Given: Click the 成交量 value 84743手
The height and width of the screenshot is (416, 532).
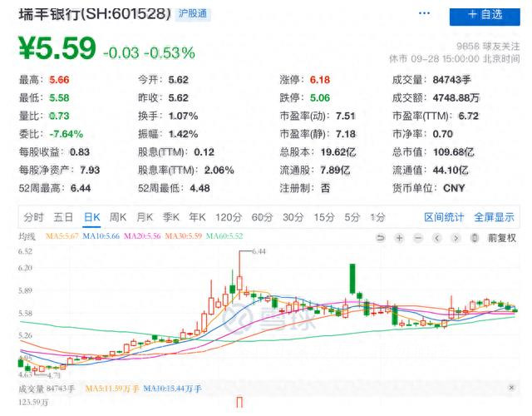Looking at the screenshot, I should 452,80.
